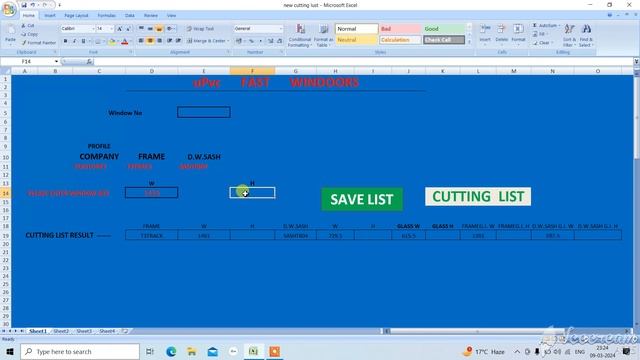Activate the Format Painter brush
Image resolution: width=640 pixels, height=360 pixels.
[39, 43]
